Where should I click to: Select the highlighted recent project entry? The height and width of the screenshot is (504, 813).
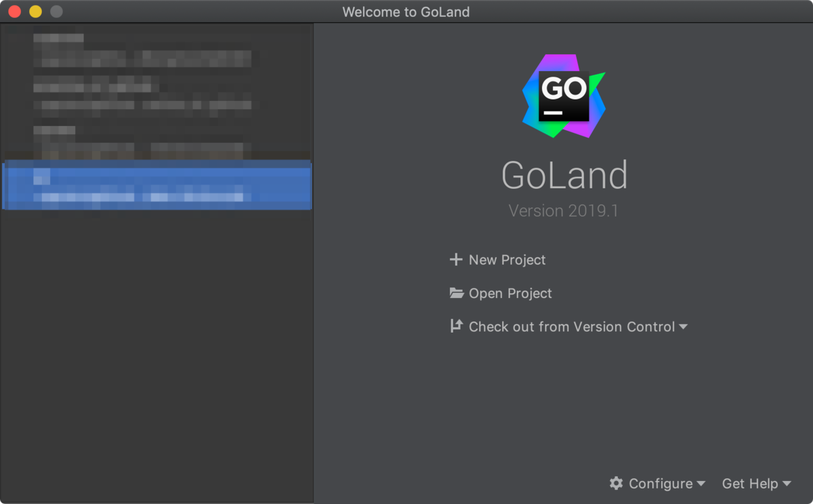click(x=157, y=185)
